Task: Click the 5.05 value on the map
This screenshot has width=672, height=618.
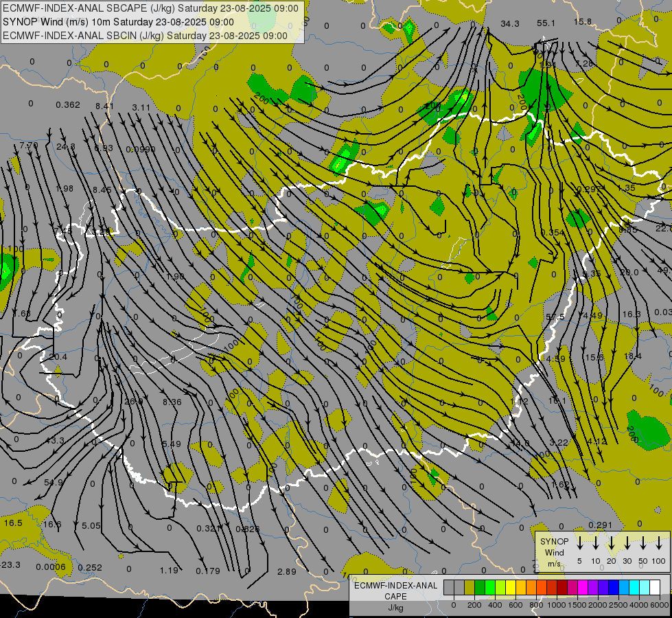Action: click(91, 525)
